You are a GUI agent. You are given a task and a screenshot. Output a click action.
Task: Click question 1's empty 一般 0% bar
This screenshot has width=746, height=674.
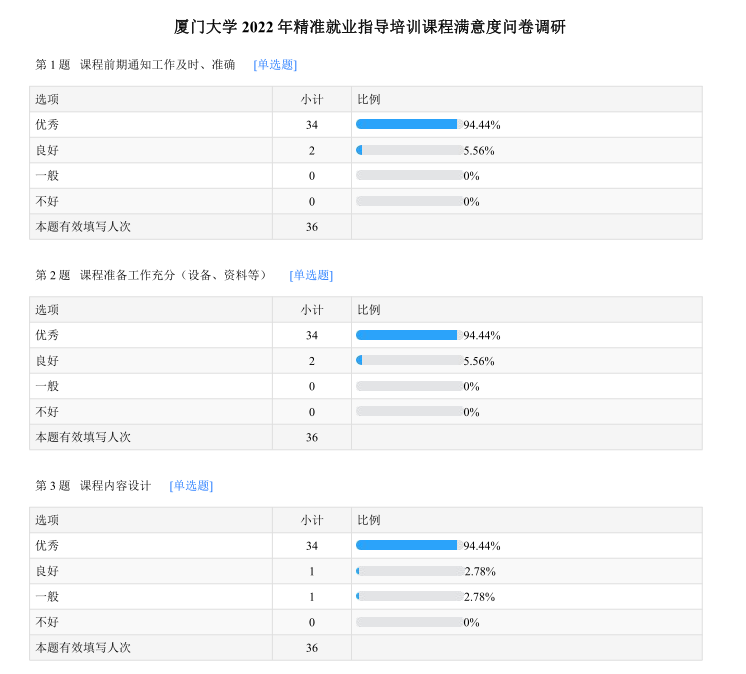point(408,175)
